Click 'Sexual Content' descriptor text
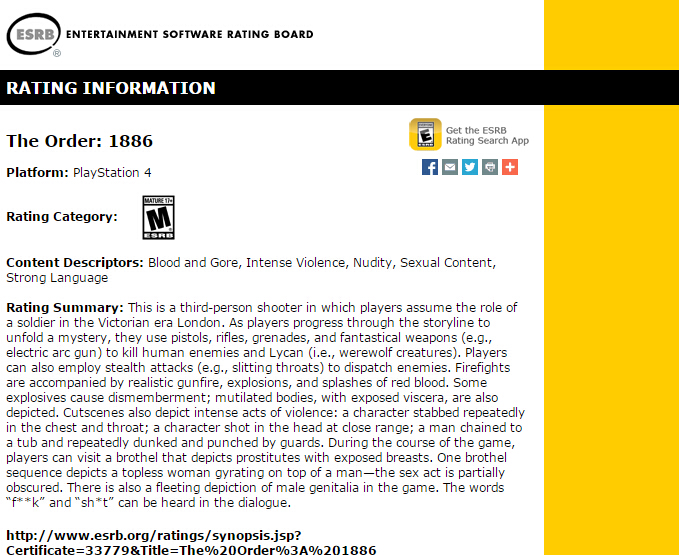 coord(446,263)
